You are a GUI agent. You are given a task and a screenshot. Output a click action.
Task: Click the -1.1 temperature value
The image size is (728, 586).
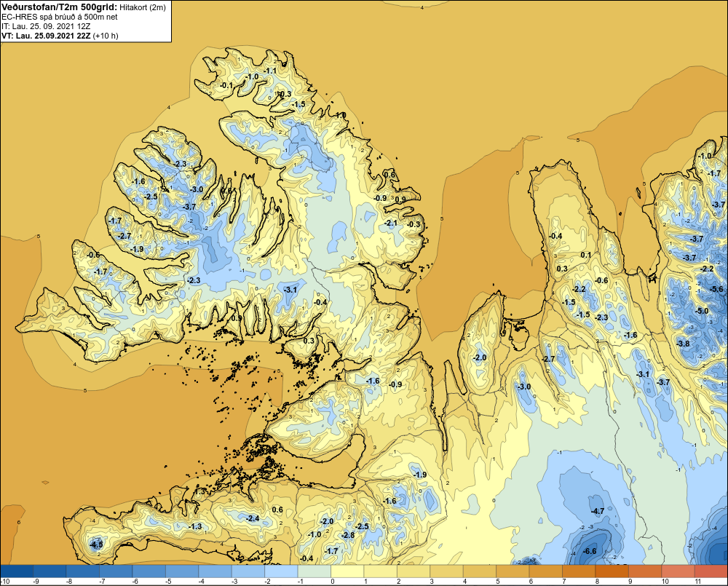point(270,71)
